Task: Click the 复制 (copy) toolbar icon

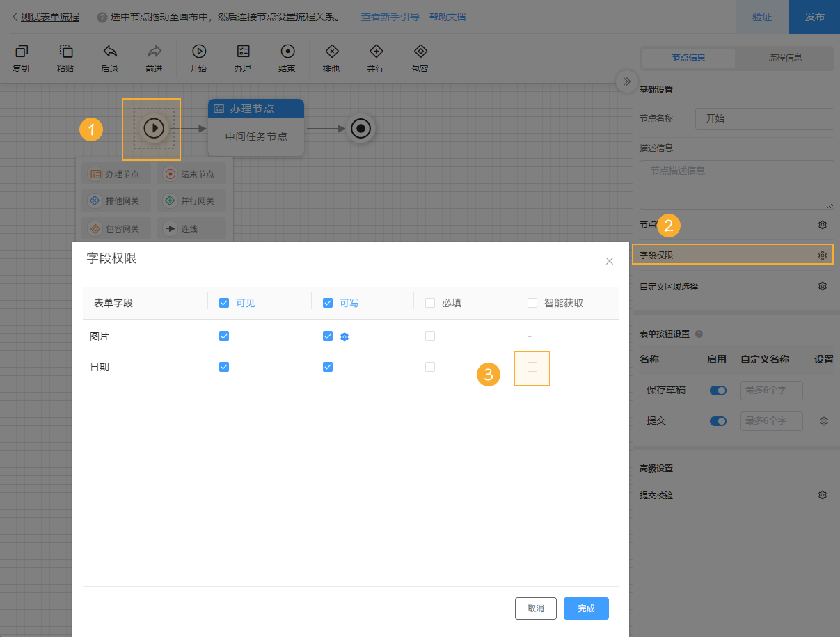Action: tap(21, 58)
